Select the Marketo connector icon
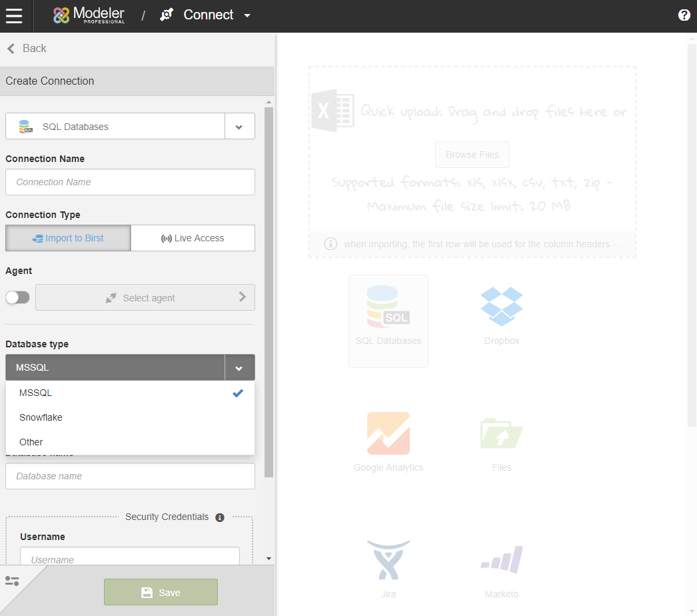The height and width of the screenshot is (616, 697). (x=501, y=561)
